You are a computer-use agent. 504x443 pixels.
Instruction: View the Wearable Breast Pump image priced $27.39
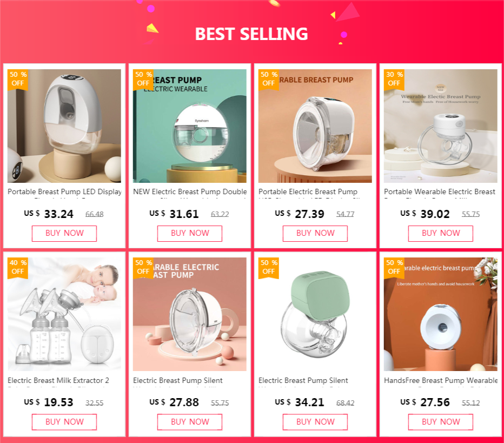click(315, 126)
